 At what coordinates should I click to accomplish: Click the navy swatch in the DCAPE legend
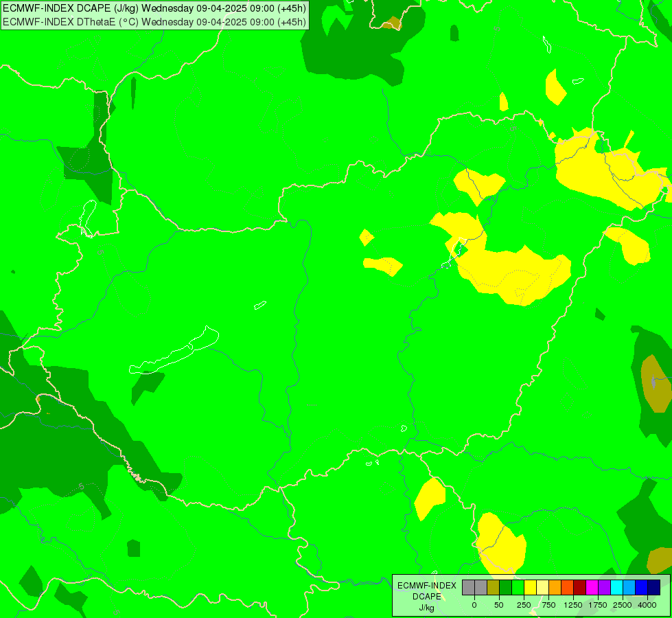[x=653, y=588]
